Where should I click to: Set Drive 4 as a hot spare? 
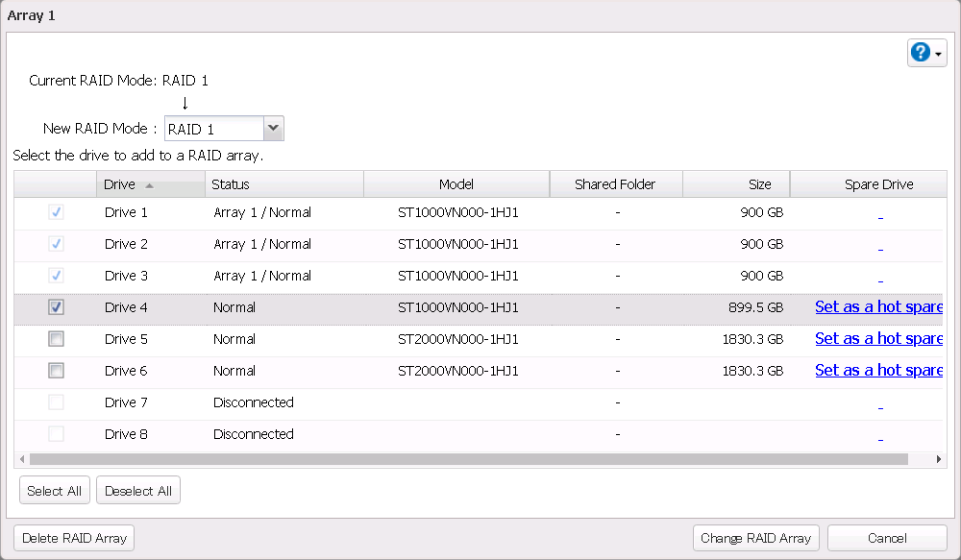[878, 307]
